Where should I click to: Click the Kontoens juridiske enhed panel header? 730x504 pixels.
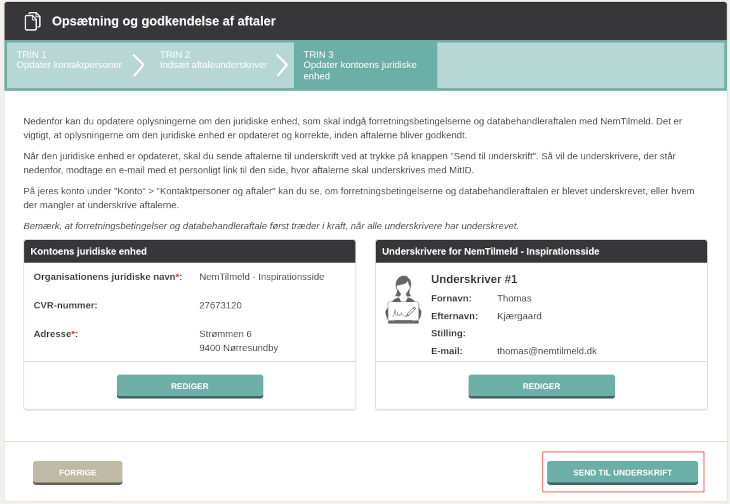[189, 251]
